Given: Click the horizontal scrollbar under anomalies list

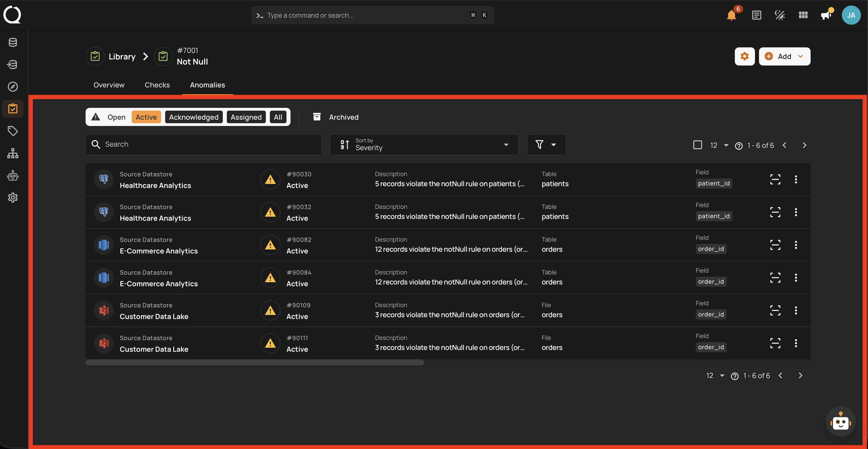Looking at the screenshot, I should coord(255,363).
